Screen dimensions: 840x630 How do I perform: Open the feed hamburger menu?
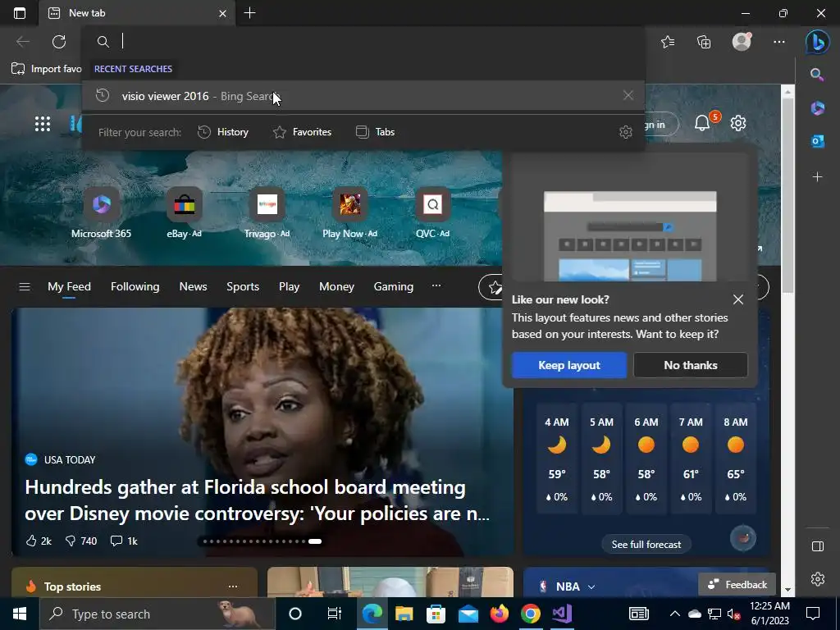24,286
